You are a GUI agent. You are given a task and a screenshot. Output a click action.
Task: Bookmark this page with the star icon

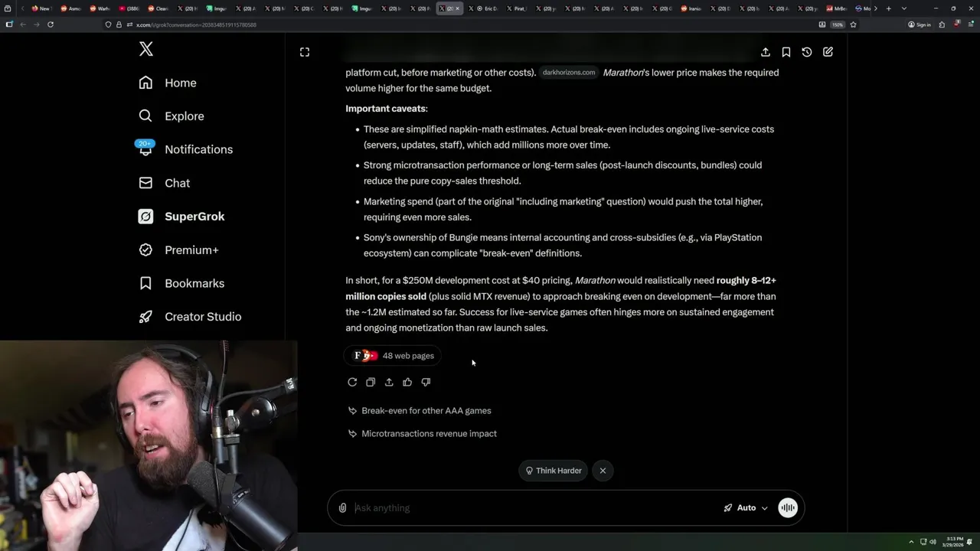(x=853, y=24)
